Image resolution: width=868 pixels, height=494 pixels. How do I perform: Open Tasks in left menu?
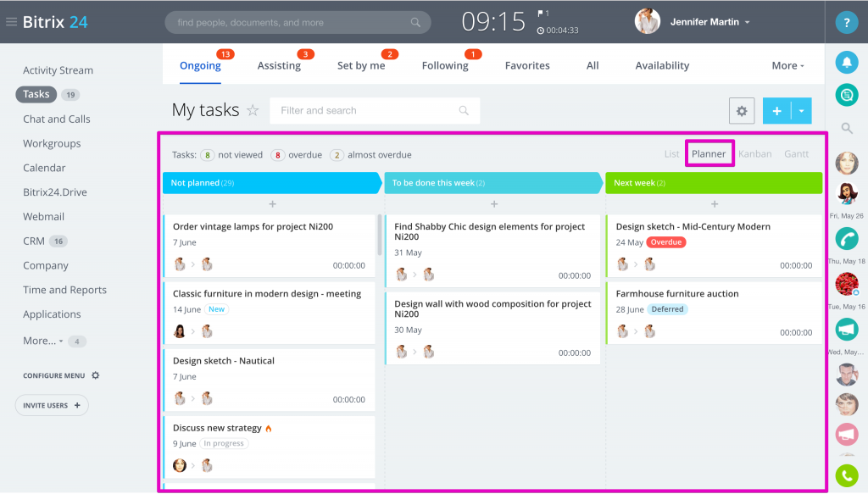(x=36, y=94)
